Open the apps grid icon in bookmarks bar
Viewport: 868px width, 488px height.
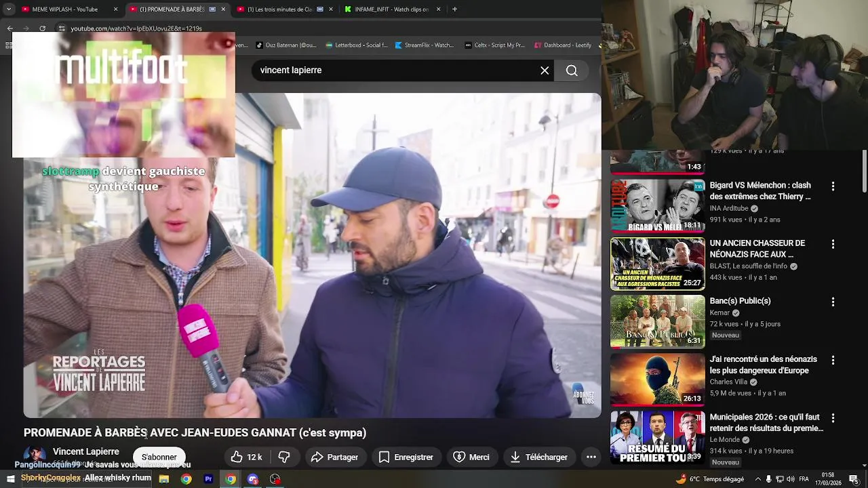click(x=8, y=45)
